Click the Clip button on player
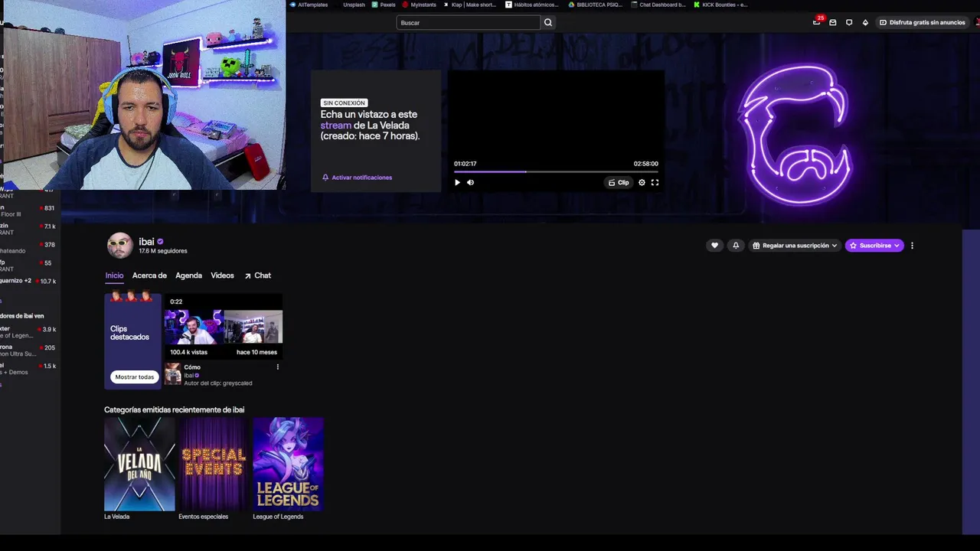 [x=619, y=182]
